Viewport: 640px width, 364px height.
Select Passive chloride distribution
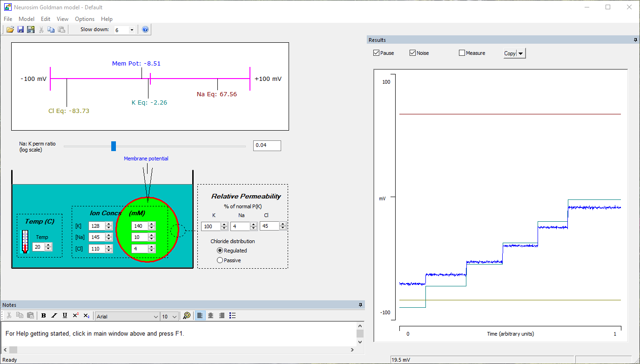pos(220,260)
